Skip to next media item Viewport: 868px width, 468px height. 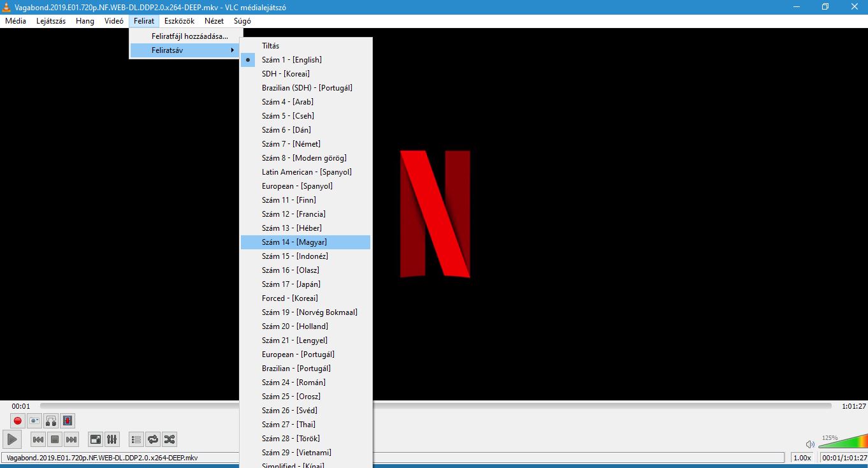click(71, 439)
